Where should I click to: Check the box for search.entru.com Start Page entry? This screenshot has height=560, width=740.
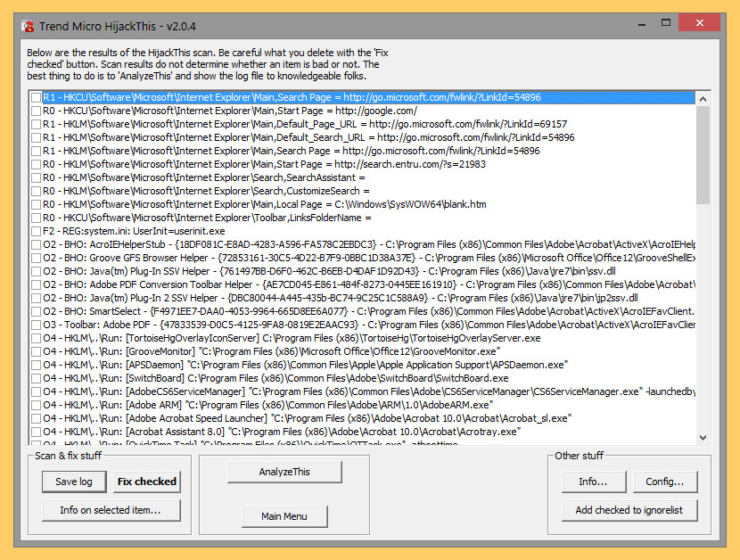click(36, 164)
